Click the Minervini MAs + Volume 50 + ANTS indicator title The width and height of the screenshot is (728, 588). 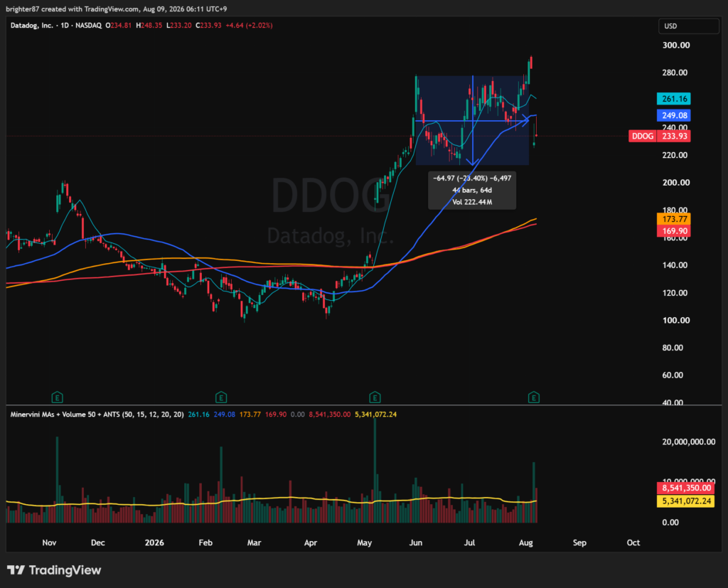[x=97, y=415]
